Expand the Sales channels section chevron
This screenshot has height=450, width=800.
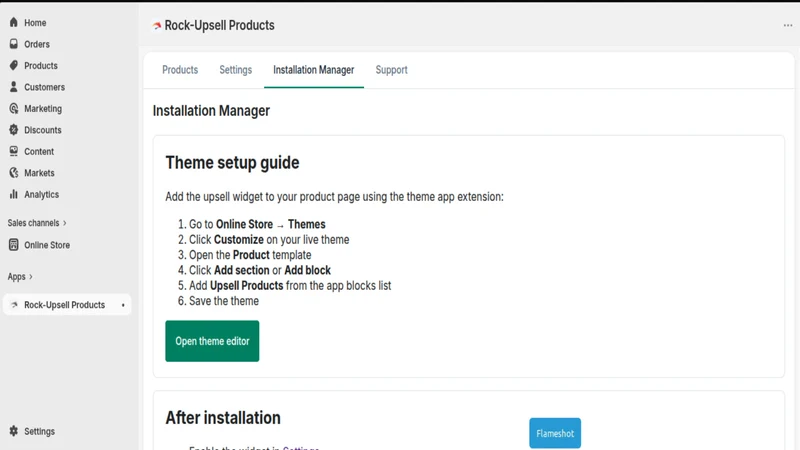click(65, 223)
